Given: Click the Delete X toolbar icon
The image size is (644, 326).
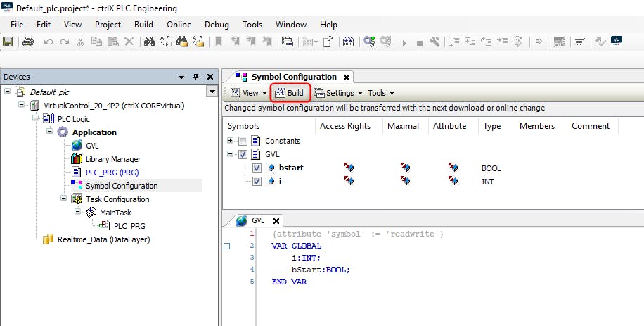Looking at the screenshot, I should 129,42.
